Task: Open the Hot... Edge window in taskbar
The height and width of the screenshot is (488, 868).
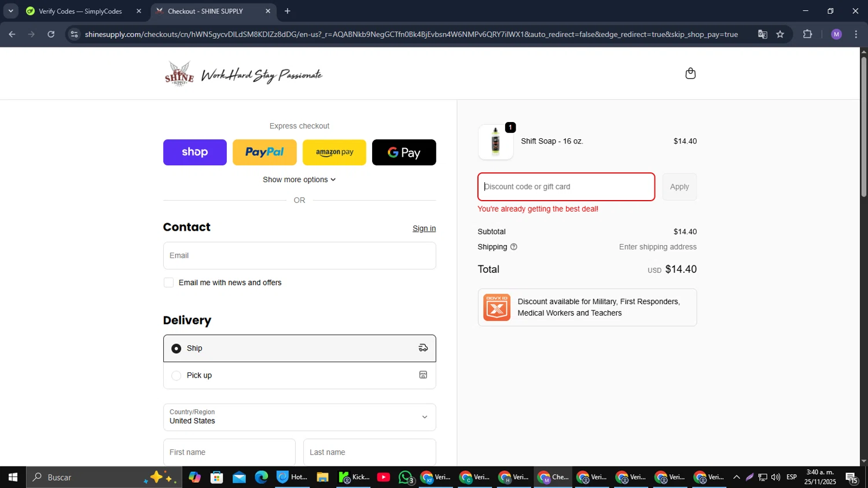Action: click(292, 477)
